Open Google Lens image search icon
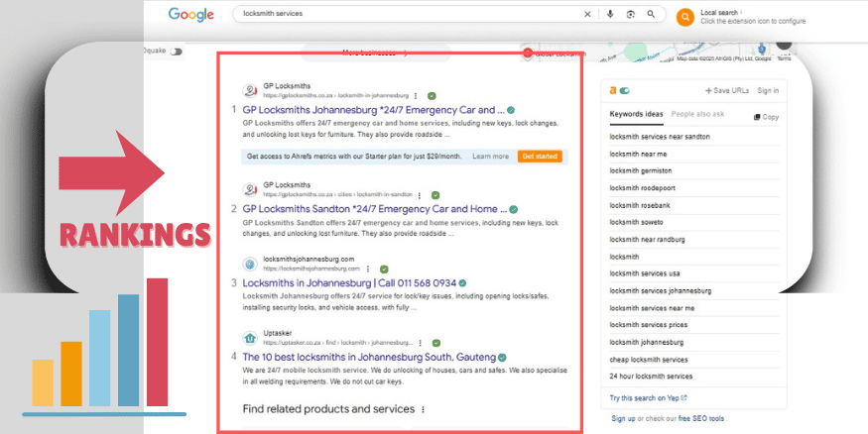The image size is (868, 434). 629,15
